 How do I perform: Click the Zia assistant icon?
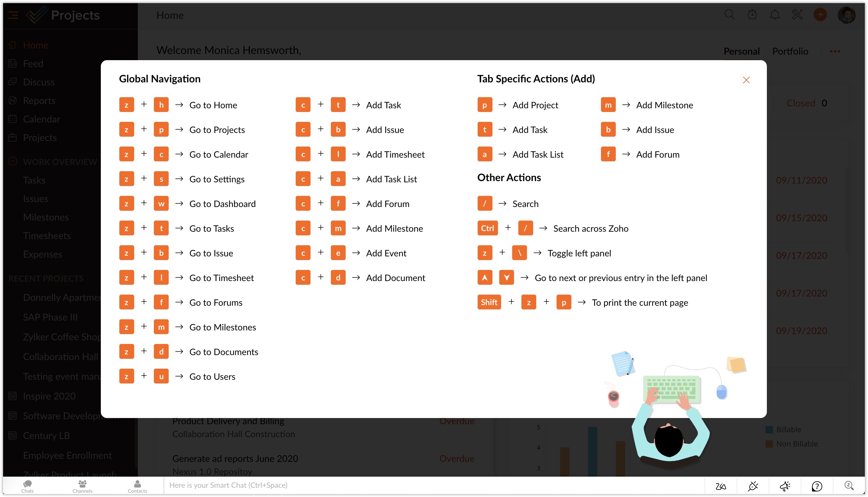pyautogui.click(x=720, y=486)
